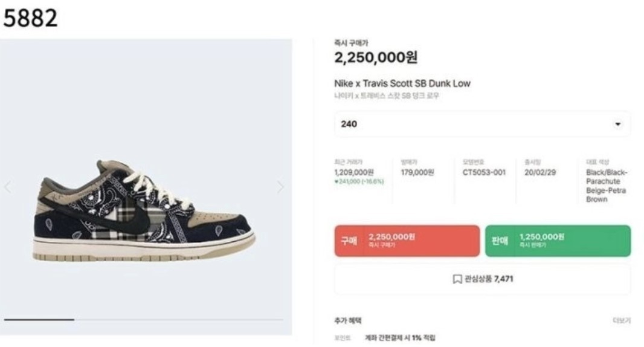Show the previous shoe image with left arrow
The height and width of the screenshot is (347, 644).
pyautogui.click(x=8, y=187)
